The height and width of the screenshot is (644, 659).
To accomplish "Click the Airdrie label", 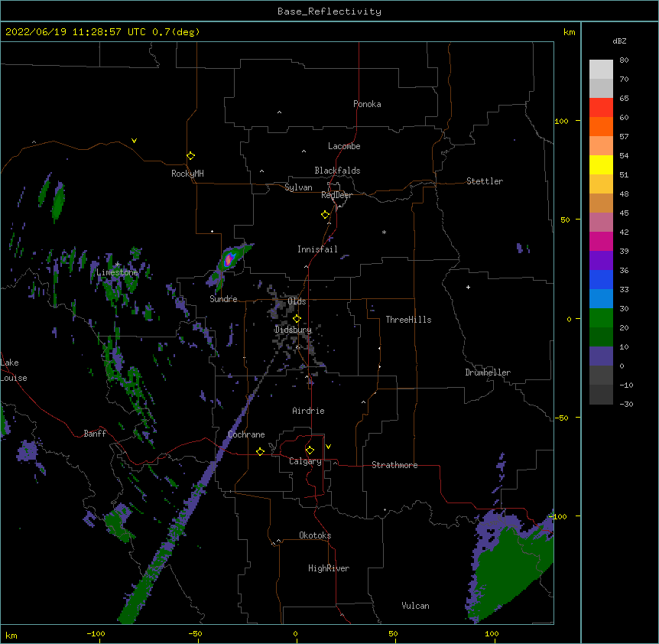I will click(x=309, y=411).
